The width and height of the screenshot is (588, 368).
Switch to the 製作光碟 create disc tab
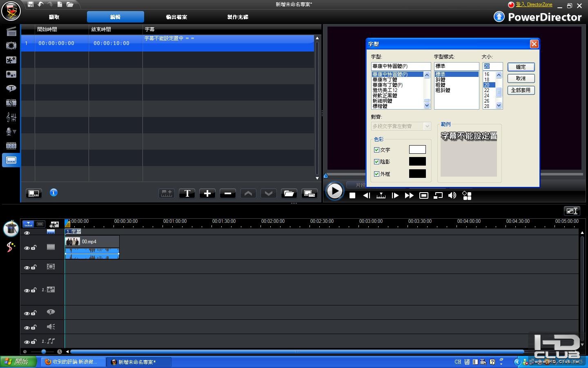[x=238, y=17]
